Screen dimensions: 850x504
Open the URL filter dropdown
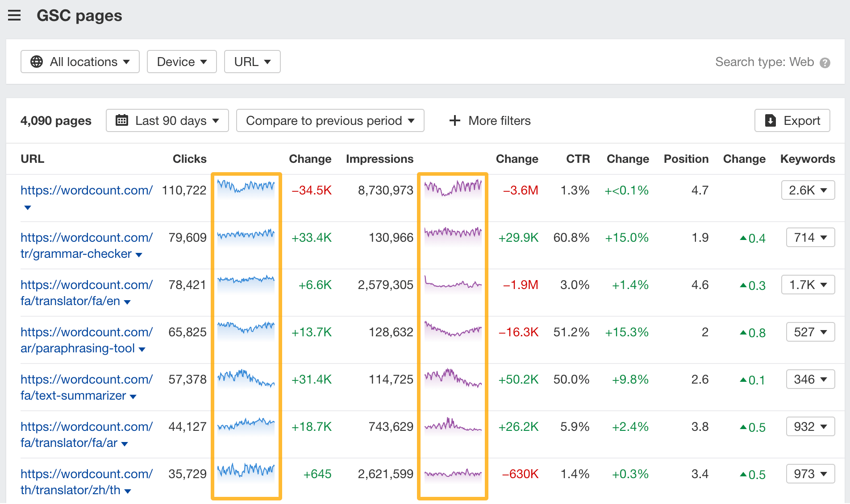coord(252,62)
